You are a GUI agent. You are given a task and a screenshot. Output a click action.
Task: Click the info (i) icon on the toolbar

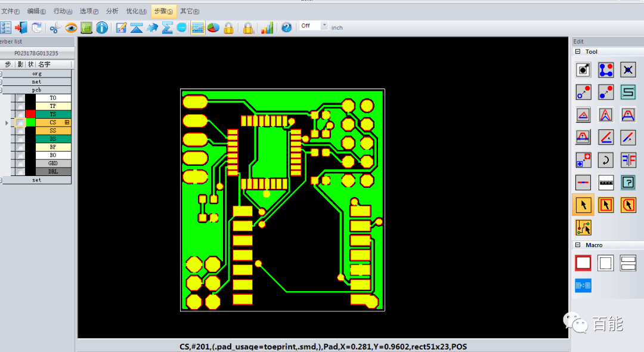(101, 27)
